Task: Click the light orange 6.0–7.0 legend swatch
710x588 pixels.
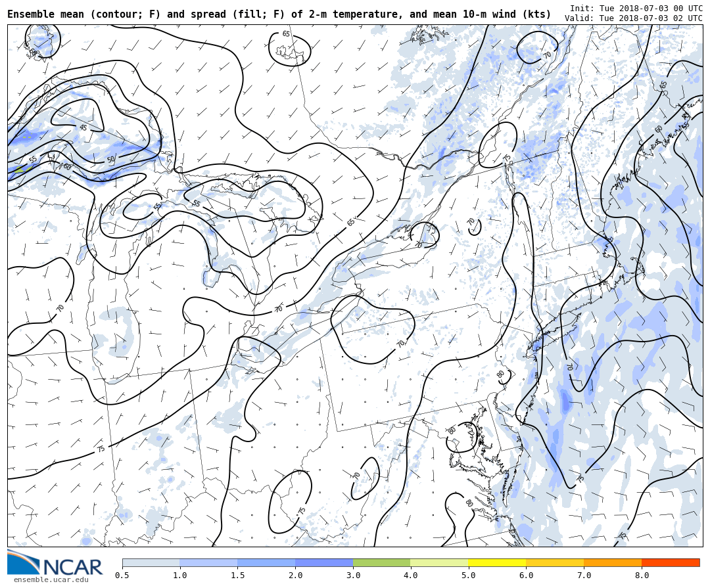Action: pyautogui.click(x=555, y=562)
